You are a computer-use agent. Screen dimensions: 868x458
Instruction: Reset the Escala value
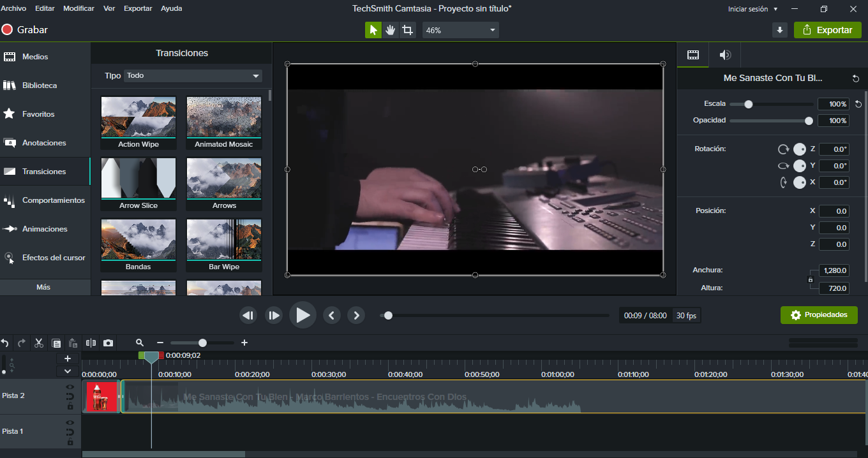858,104
